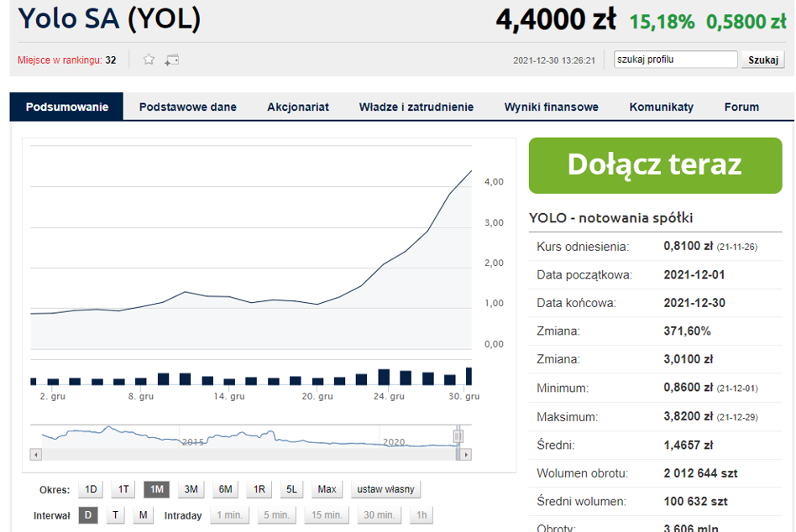Select the Max period

[x=327, y=489]
